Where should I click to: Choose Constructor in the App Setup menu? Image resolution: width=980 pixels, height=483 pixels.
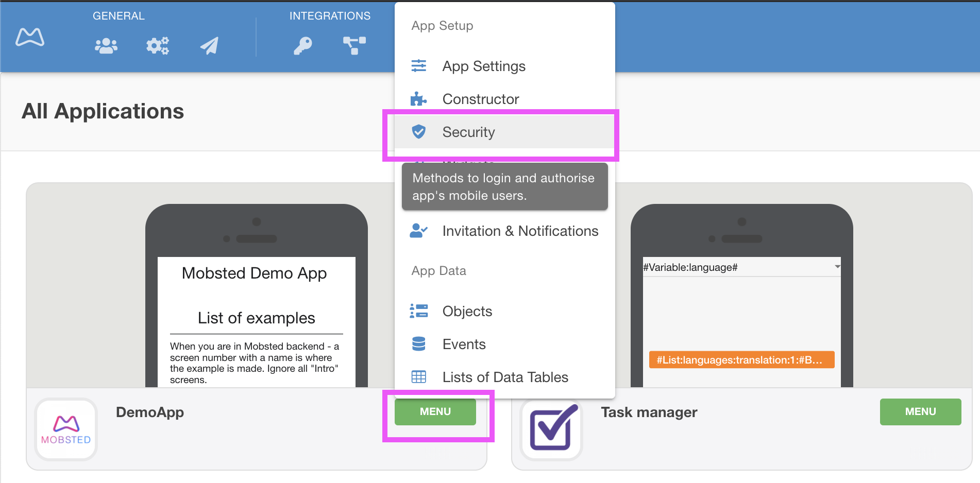click(505, 99)
